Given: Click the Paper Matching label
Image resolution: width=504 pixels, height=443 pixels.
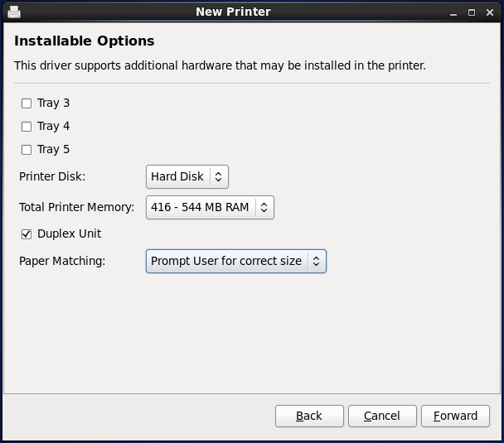Looking at the screenshot, I should (62, 261).
